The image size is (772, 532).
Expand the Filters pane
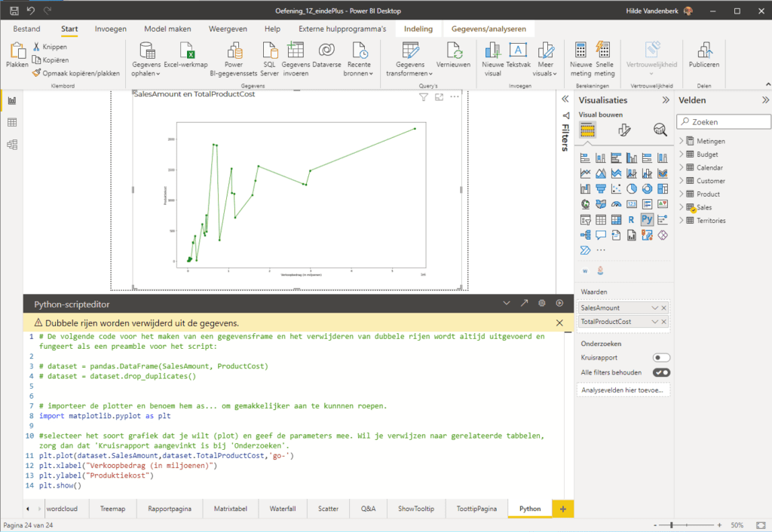click(565, 99)
